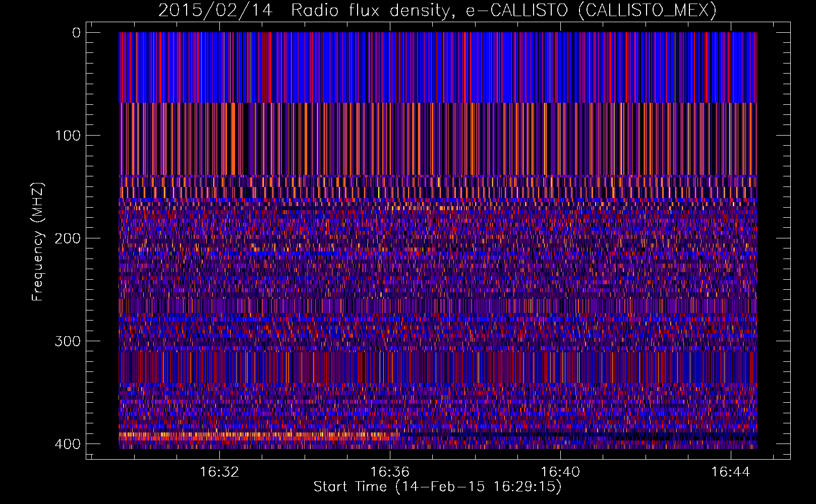Click the 200 frequency tick label
This screenshot has width=816, height=504.
(x=67, y=238)
